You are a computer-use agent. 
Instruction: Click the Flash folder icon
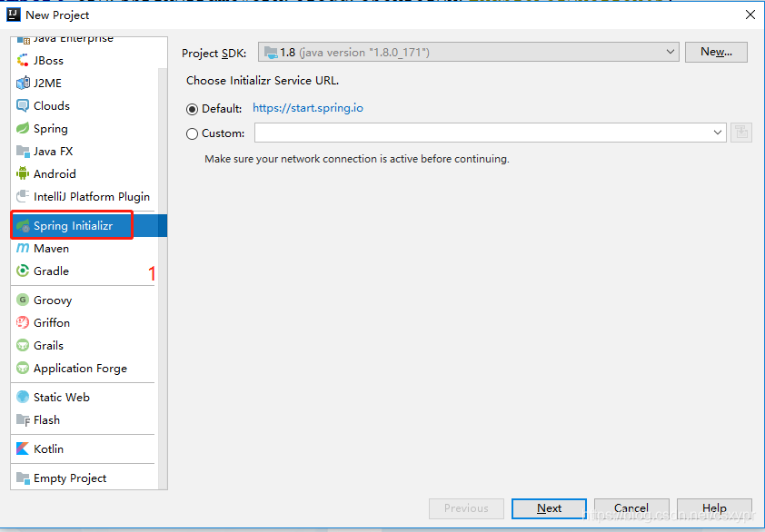(x=23, y=419)
